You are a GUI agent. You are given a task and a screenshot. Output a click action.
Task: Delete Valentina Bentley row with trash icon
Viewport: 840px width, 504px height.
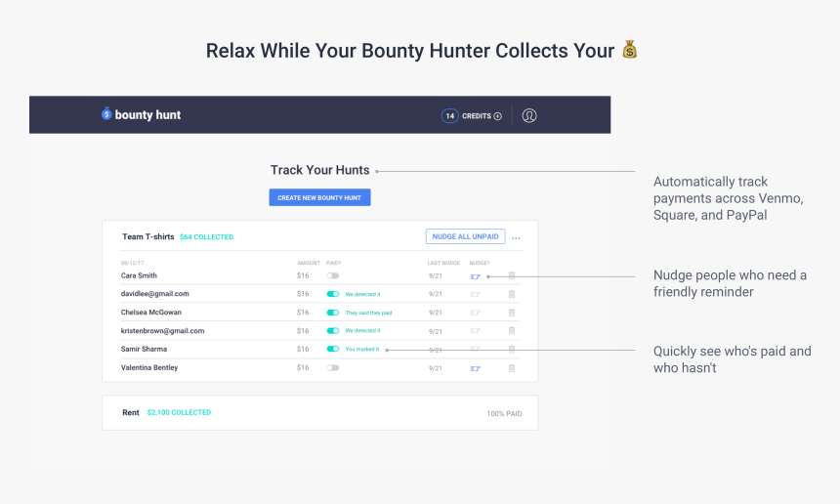(512, 368)
